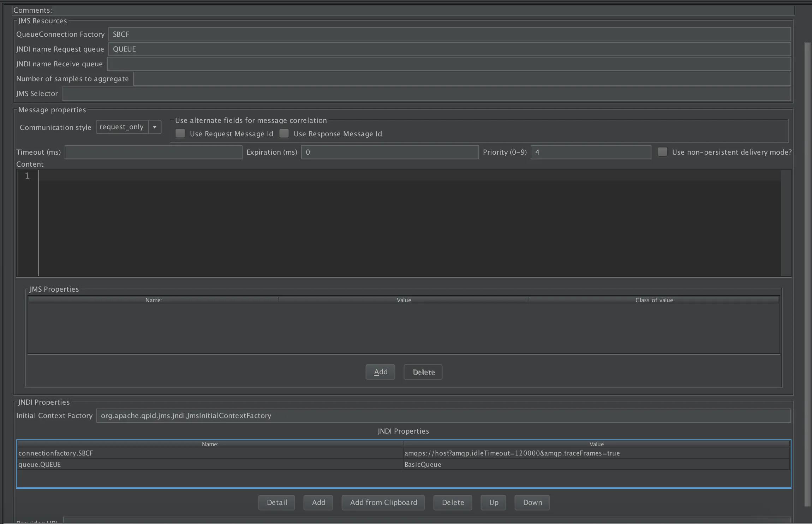Enable Use Request Message Id checkbox

[180, 133]
